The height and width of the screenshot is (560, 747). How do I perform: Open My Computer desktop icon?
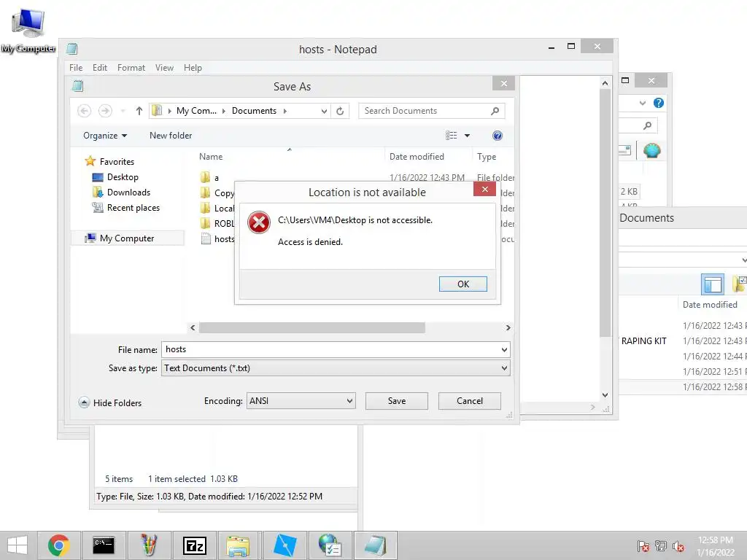(28, 29)
